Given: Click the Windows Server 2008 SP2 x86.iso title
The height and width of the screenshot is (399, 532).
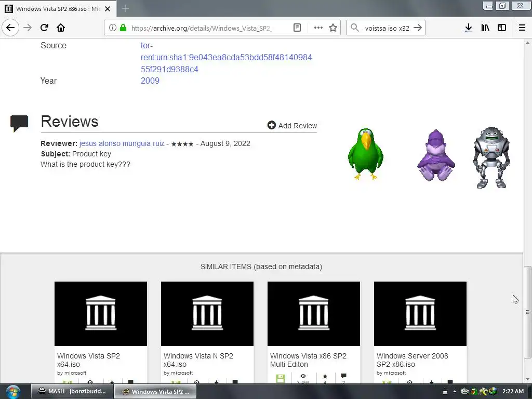Looking at the screenshot, I should coord(412,360).
